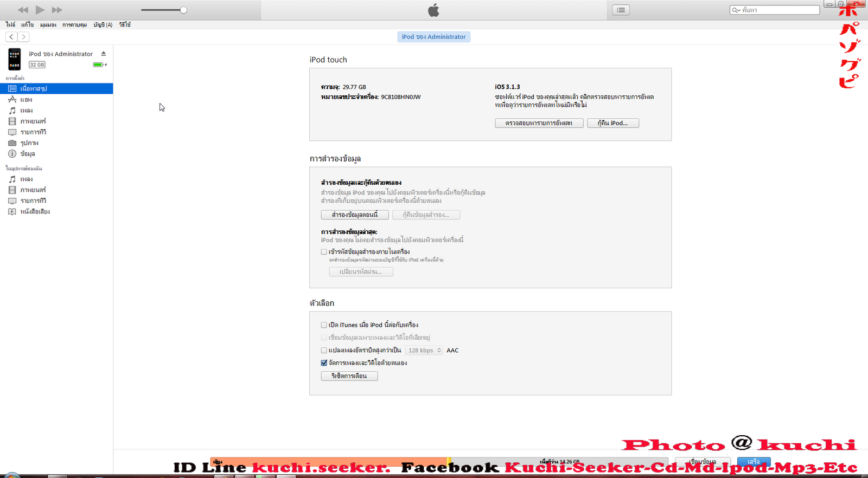Open the แก้ไข menu
The width and height of the screenshot is (868, 478).
click(x=27, y=24)
